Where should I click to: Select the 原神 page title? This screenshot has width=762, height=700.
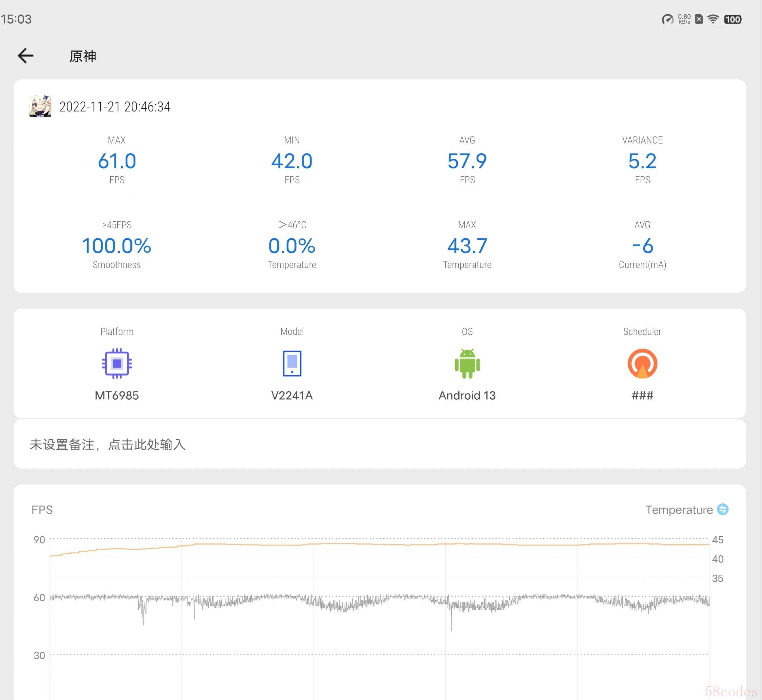(82, 56)
